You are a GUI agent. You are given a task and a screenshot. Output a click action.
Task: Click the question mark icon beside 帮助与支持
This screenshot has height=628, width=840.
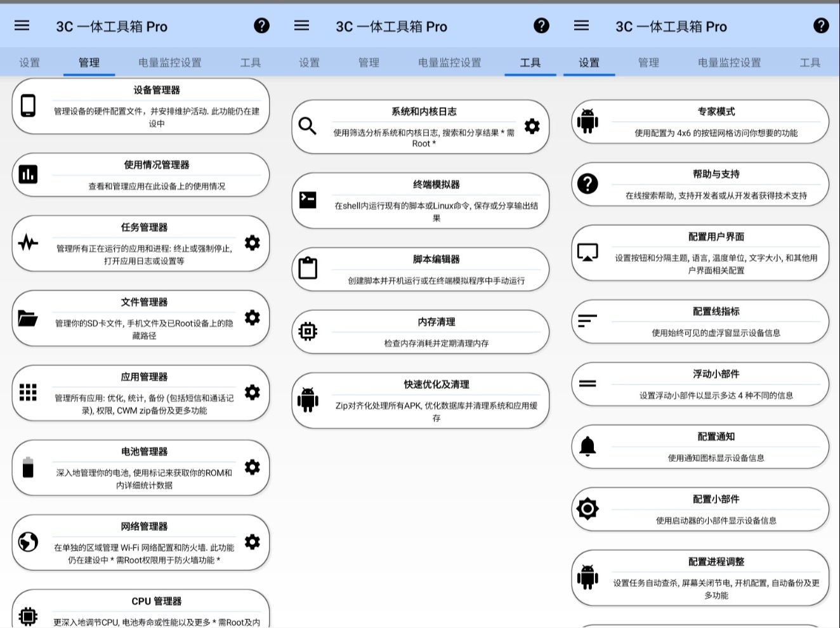[587, 184]
